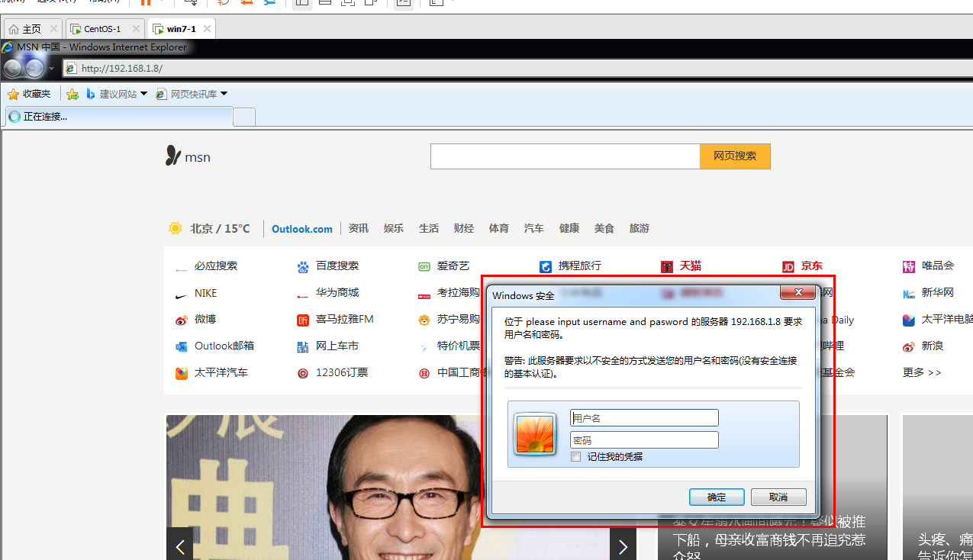Click the 密码 password field

pyautogui.click(x=644, y=440)
